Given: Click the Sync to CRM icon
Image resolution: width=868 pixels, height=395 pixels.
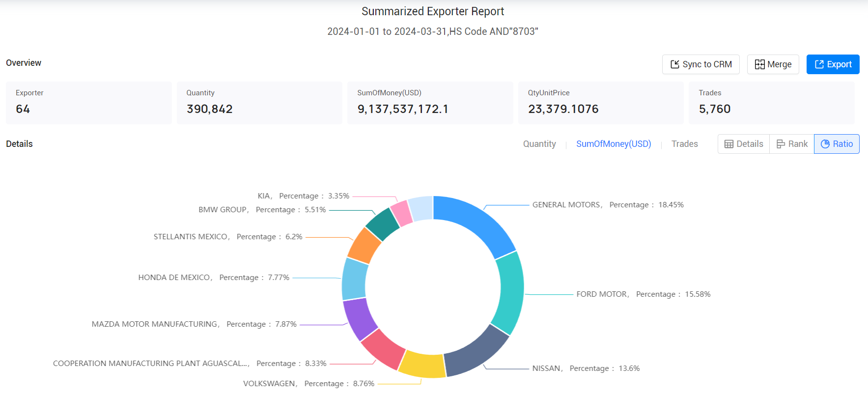Looking at the screenshot, I should [x=675, y=64].
